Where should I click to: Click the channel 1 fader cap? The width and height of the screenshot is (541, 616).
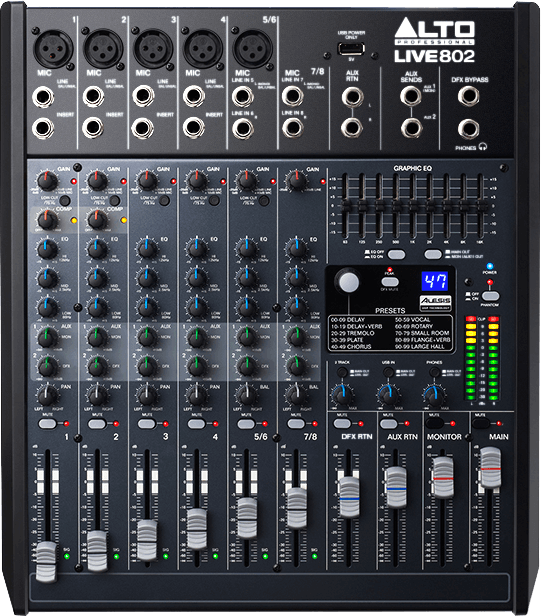pos(46,561)
